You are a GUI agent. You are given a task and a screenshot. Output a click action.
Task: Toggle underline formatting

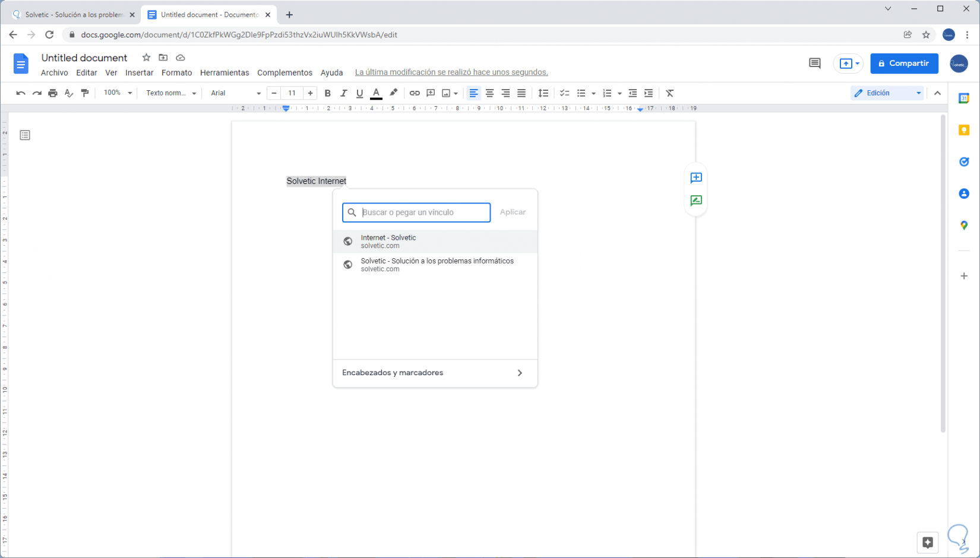359,93
